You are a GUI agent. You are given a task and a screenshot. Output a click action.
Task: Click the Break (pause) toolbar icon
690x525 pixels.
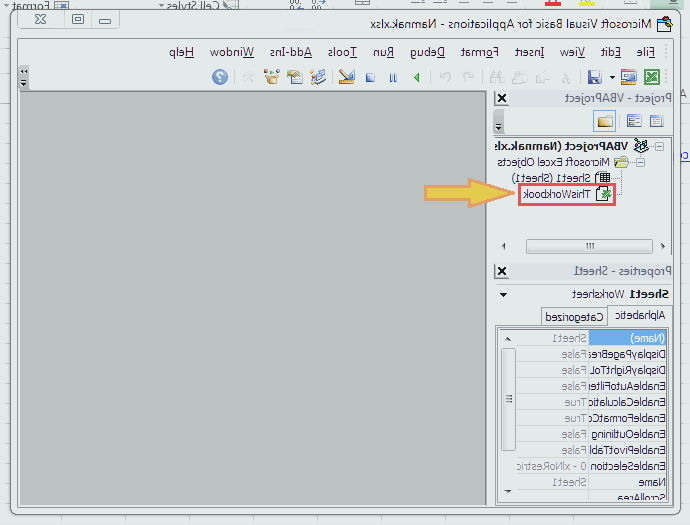(392, 76)
